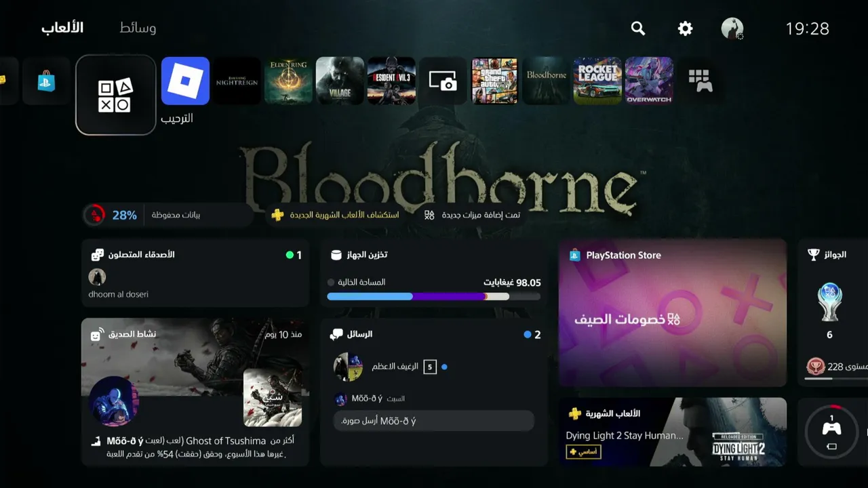
Task: Click the storage drum icon
Action: (336, 255)
